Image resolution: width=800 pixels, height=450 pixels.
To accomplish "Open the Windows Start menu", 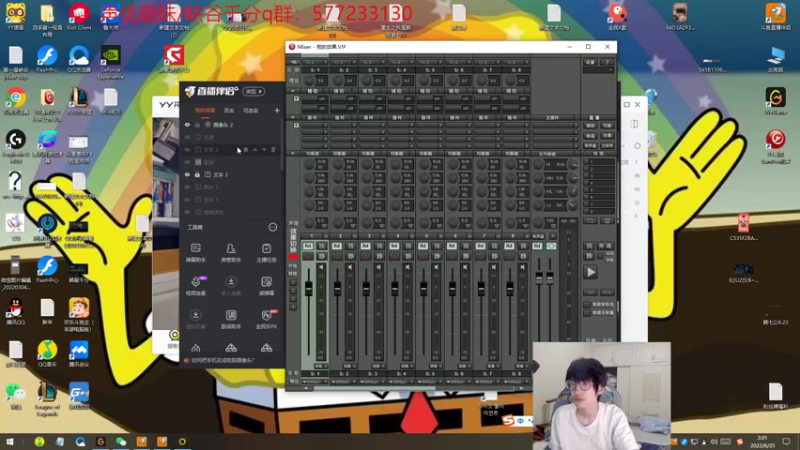I will (x=9, y=441).
